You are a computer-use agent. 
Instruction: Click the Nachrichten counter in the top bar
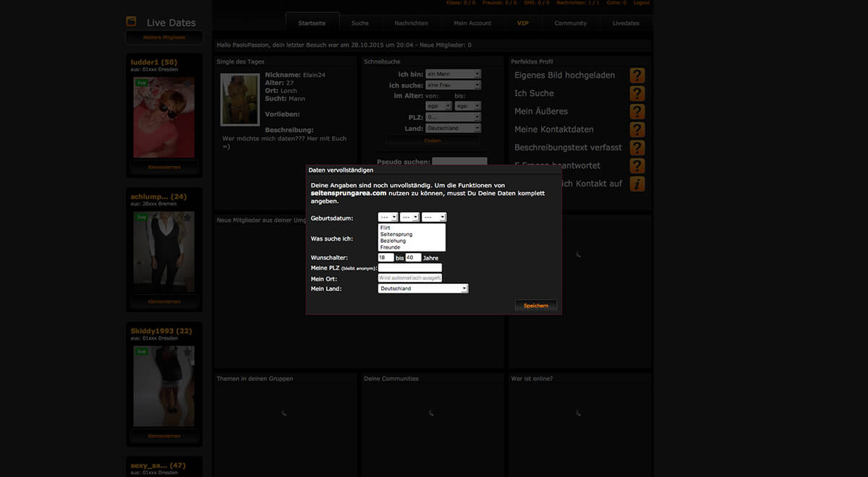point(579,3)
